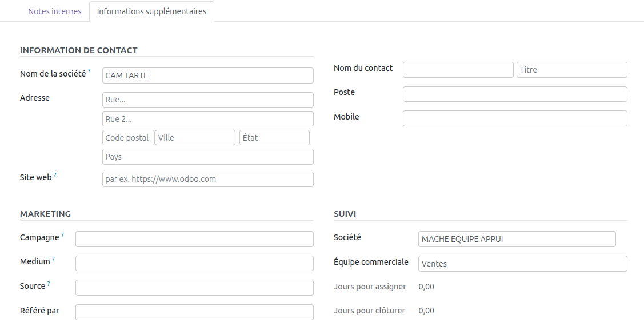The height and width of the screenshot is (330, 644).
Task: Click the help icon beside Nom de la société
Action: click(x=89, y=71)
